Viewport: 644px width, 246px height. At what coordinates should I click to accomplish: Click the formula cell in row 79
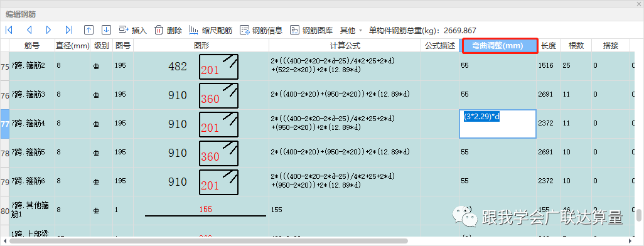345,181
